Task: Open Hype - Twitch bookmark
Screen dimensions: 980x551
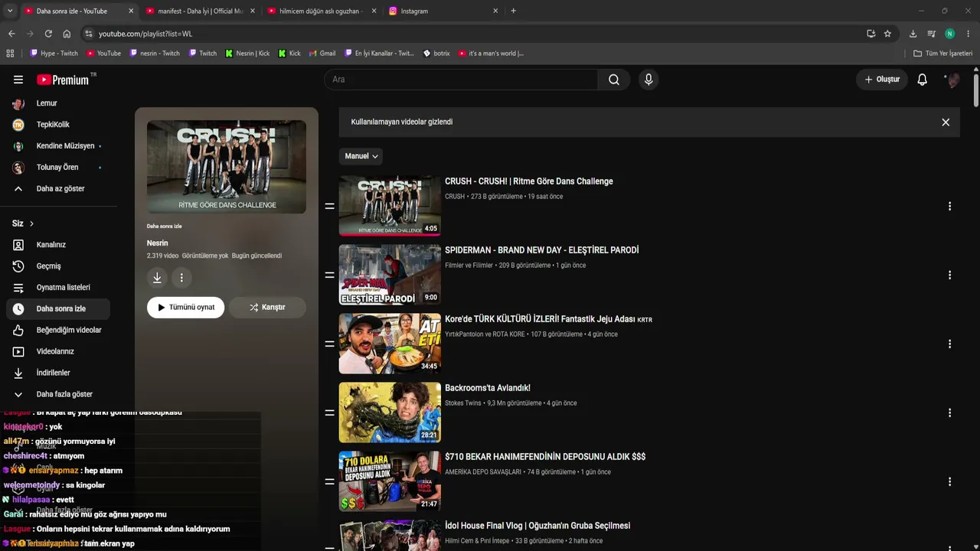Action: click(54, 54)
